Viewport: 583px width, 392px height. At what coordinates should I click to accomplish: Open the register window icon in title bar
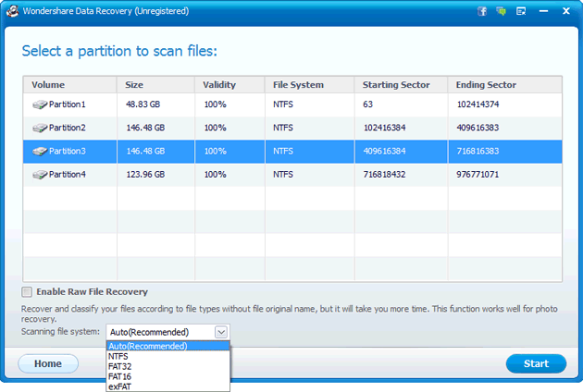click(522, 11)
